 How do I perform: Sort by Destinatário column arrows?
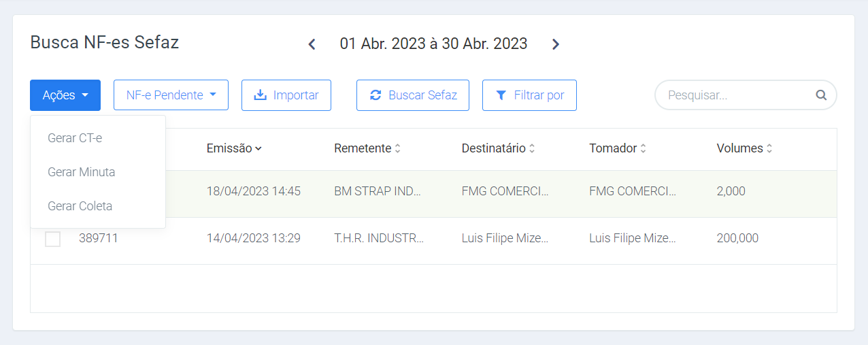[x=532, y=148]
